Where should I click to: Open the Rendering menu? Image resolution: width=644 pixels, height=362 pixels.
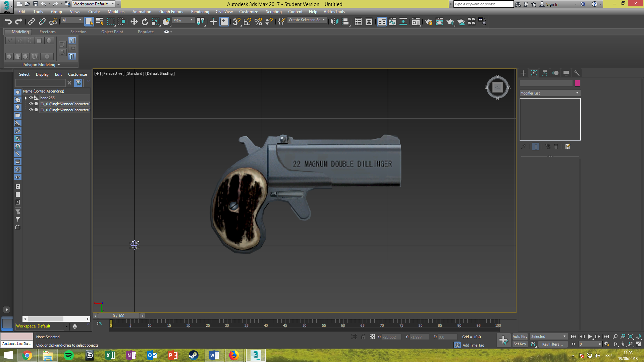[200, 12]
